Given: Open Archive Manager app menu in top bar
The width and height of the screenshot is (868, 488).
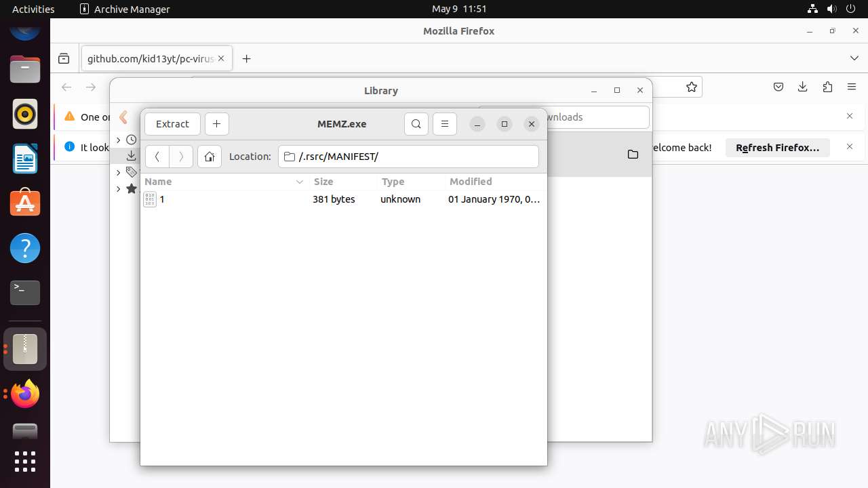Looking at the screenshot, I should click(x=125, y=9).
